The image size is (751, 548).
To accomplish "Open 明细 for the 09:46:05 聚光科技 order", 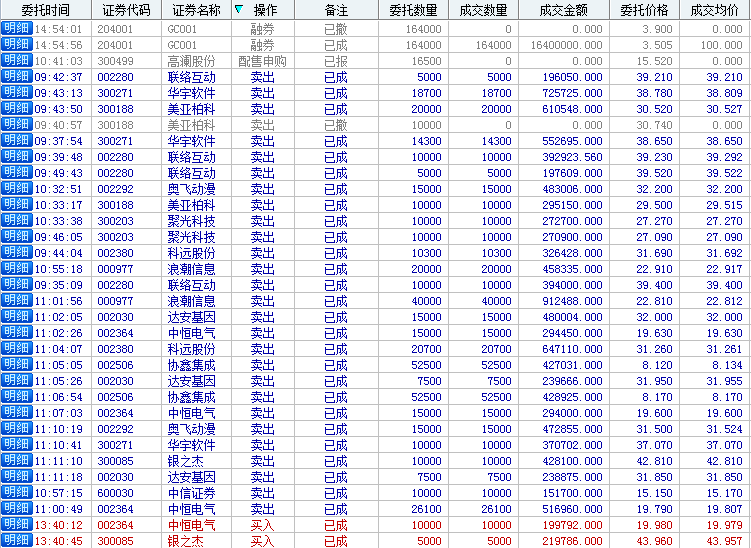I will (x=17, y=237).
